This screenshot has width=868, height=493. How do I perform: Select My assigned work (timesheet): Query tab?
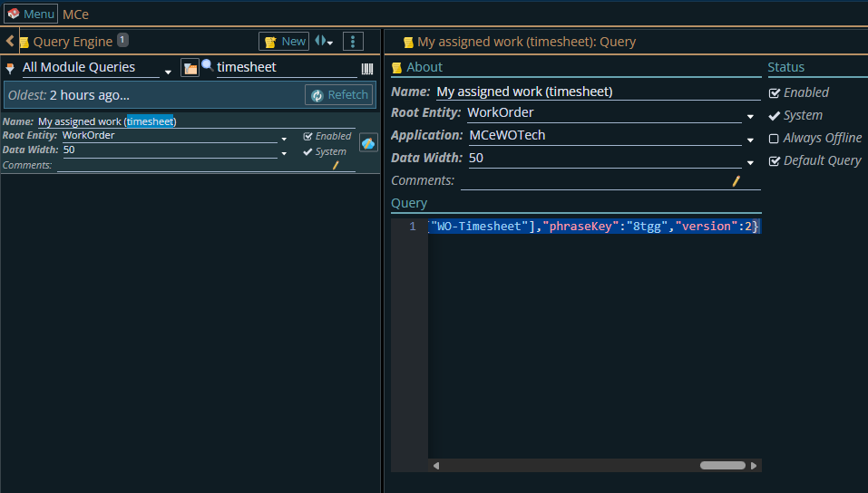[526, 42]
